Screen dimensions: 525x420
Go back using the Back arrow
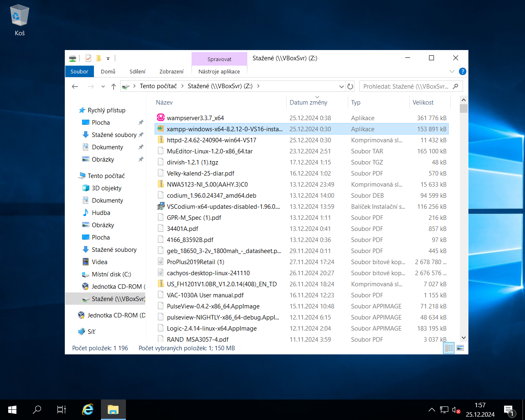(x=75, y=86)
